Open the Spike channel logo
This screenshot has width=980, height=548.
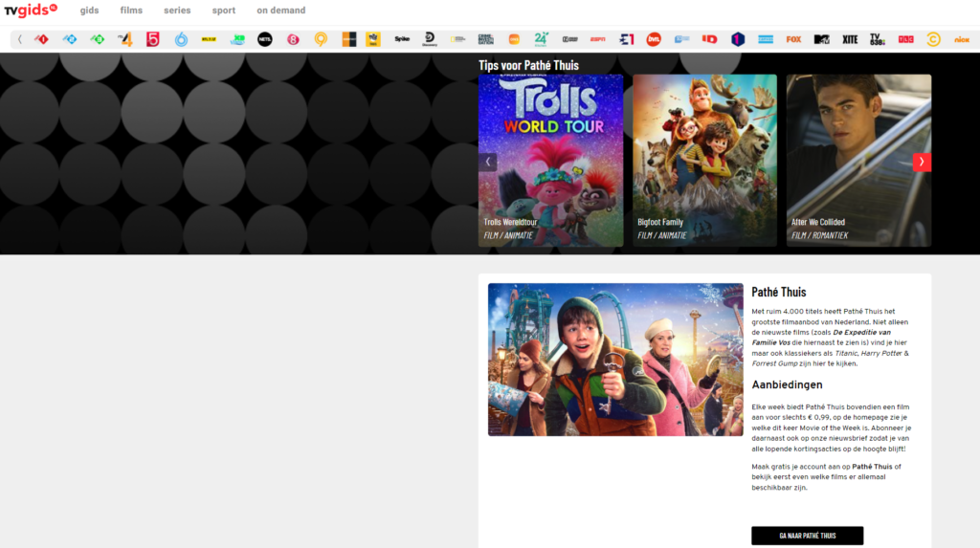click(x=402, y=39)
